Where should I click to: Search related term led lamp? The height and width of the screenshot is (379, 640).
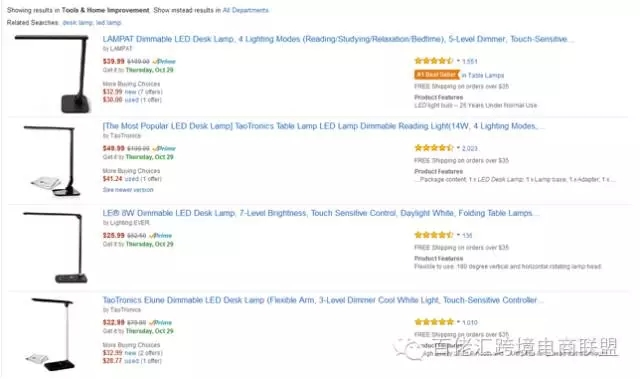coord(108,22)
